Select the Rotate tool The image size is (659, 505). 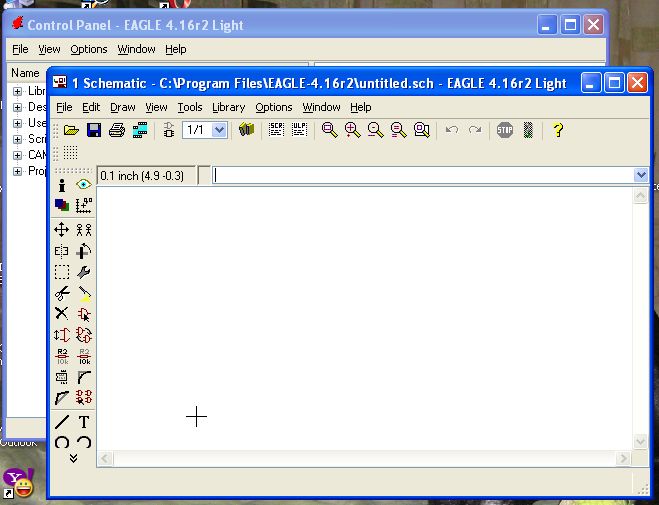click(x=84, y=251)
